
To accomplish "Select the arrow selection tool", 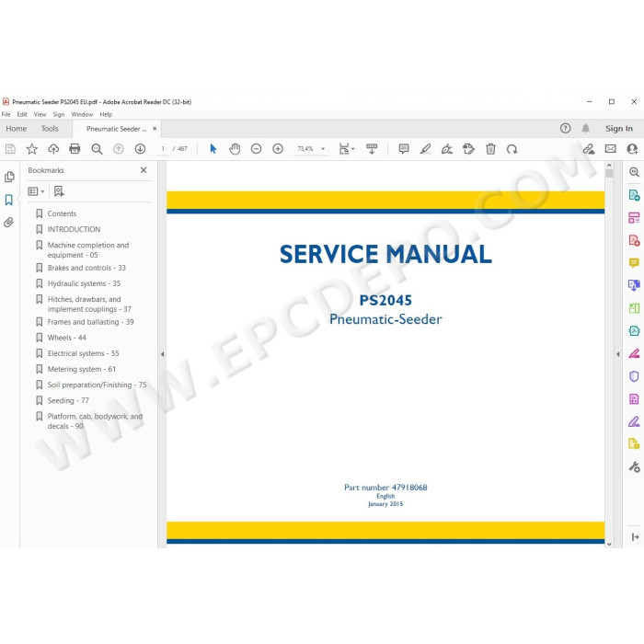I will click(x=213, y=149).
